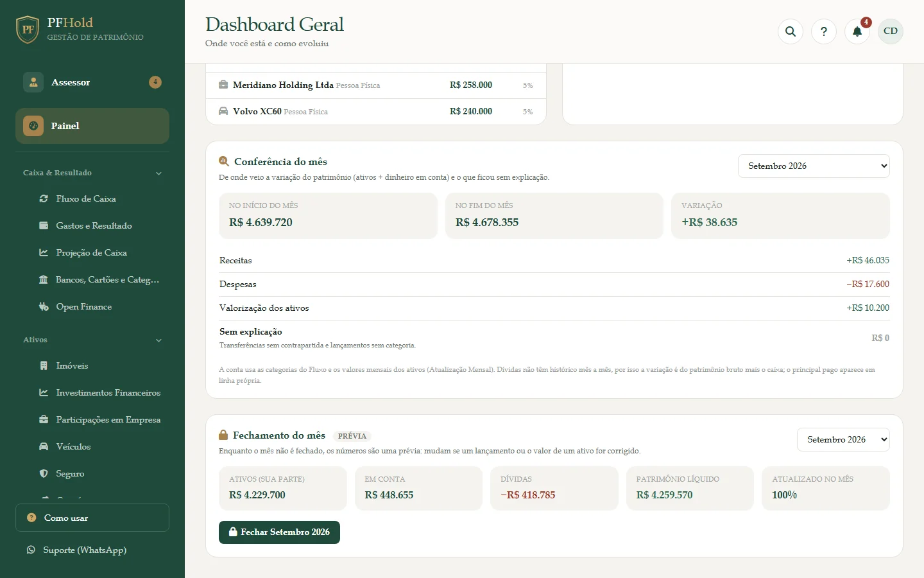The height and width of the screenshot is (578, 924).
Task: Collapse the Caixa & Resultado section
Action: 92,173
